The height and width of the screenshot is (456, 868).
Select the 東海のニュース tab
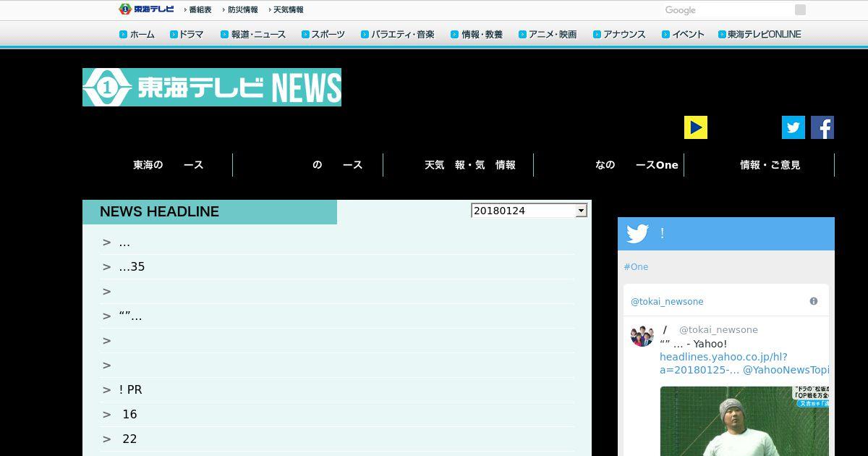[158, 165]
